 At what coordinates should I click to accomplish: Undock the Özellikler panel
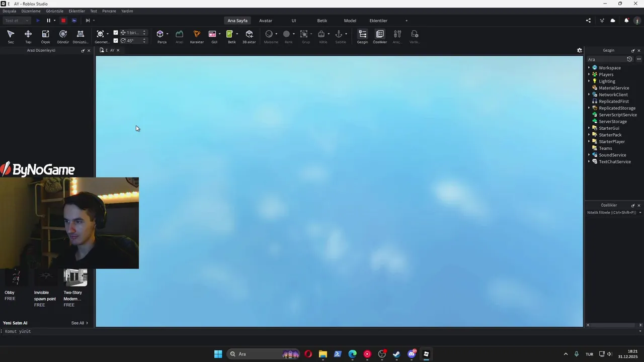633,206
